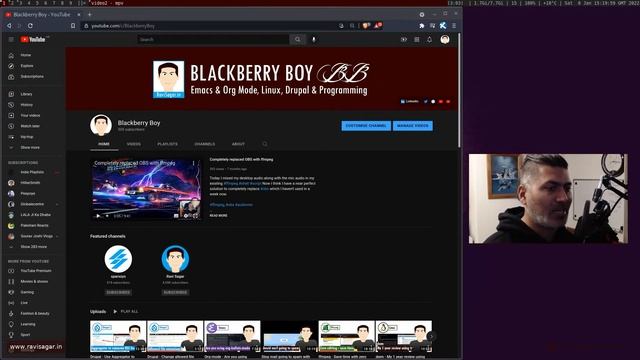Open a new browser tab
The width and height of the screenshot is (640, 360).
tap(90, 15)
